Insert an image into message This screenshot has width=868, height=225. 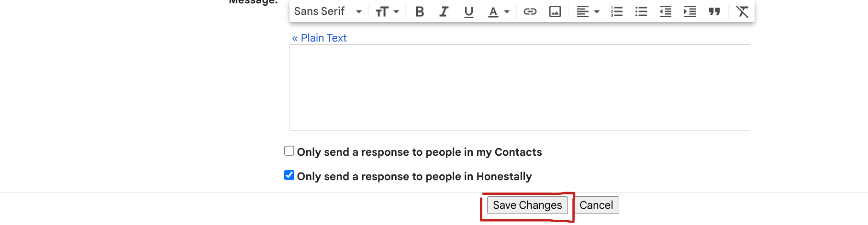pos(555,11)
